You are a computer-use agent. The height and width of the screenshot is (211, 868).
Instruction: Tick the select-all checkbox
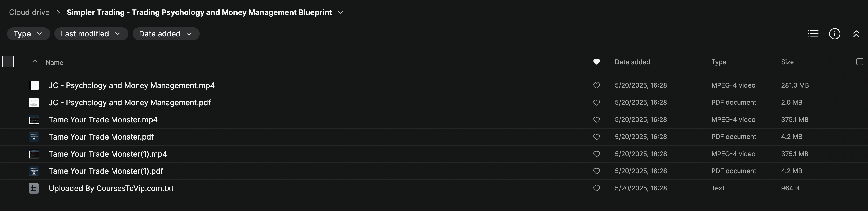click(8, 62)
